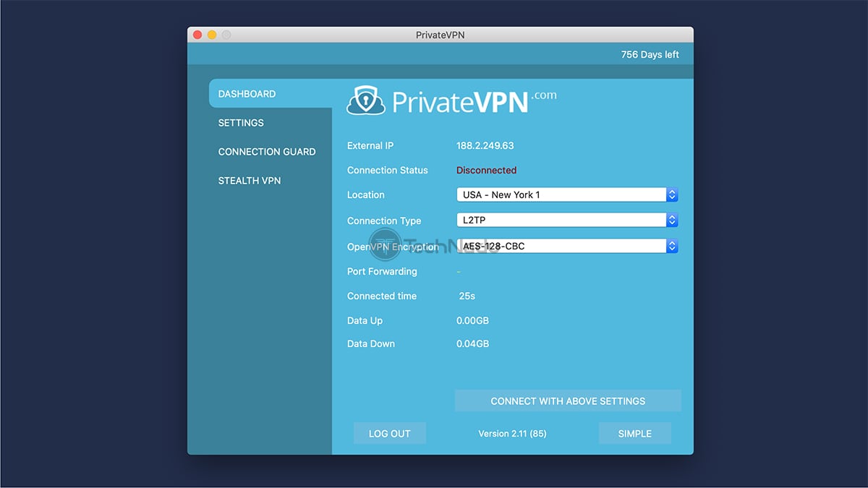
Task: Click Connect With Above Settings button
Action: 568,401
